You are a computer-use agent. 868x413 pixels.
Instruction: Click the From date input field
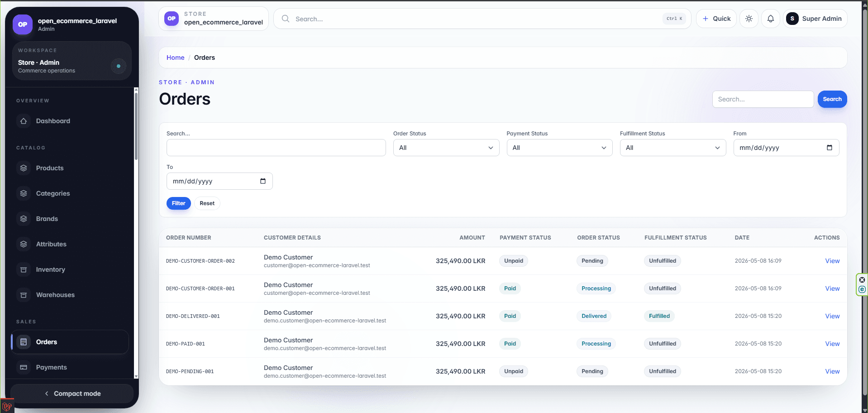[786, 148]
